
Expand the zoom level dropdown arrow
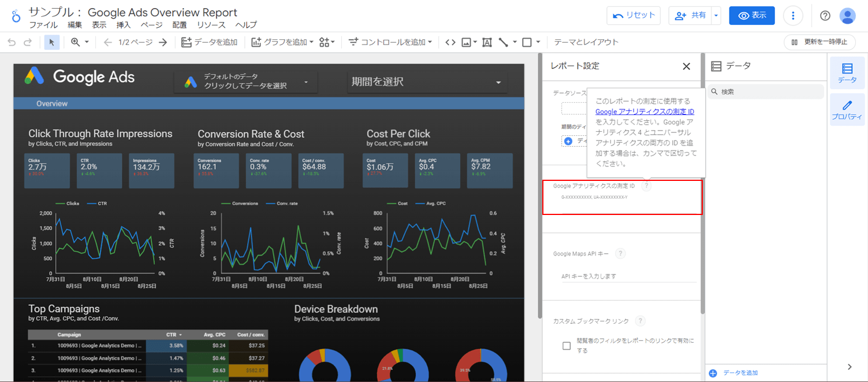[x=87, y=42]
